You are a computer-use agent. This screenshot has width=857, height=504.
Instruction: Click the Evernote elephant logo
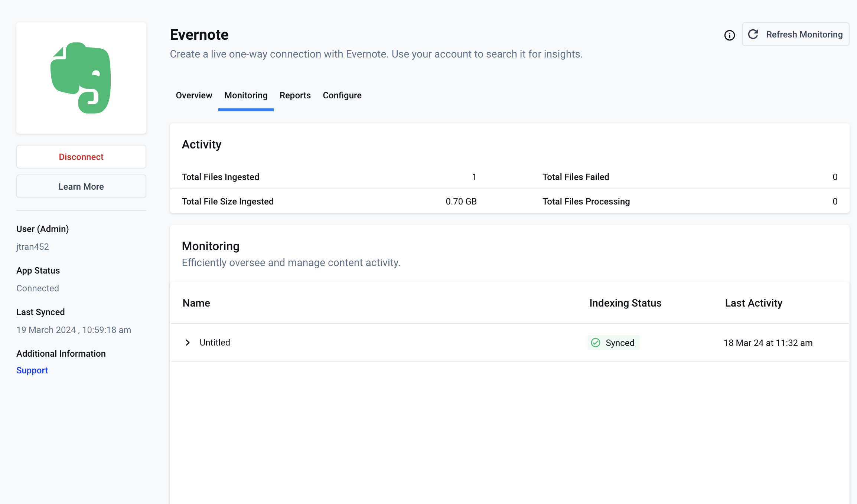[81, 78]
